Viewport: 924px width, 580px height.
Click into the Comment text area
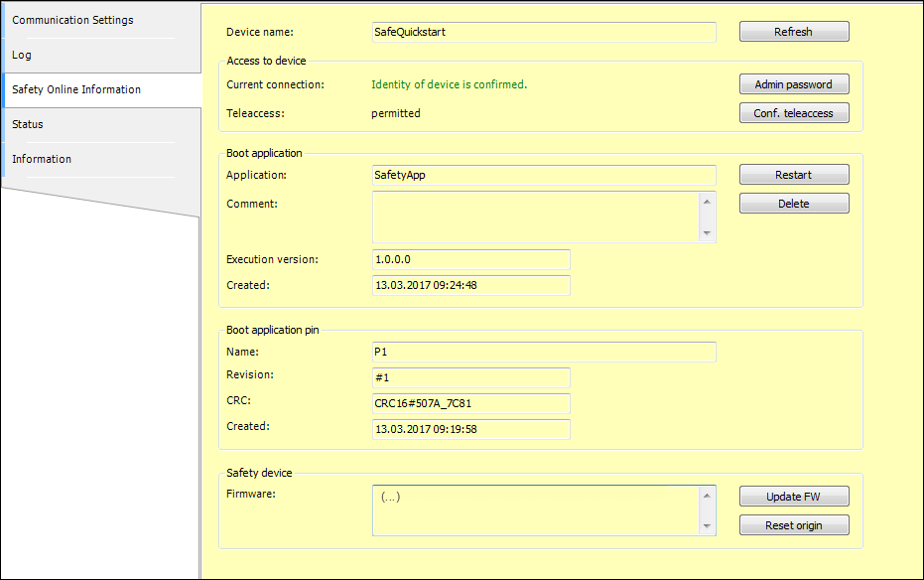(536, 217)
